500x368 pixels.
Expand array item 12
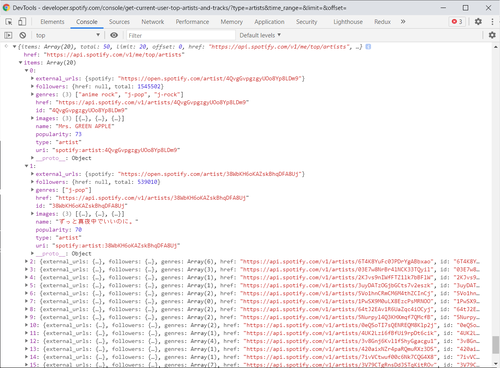(x=26, y=341)
